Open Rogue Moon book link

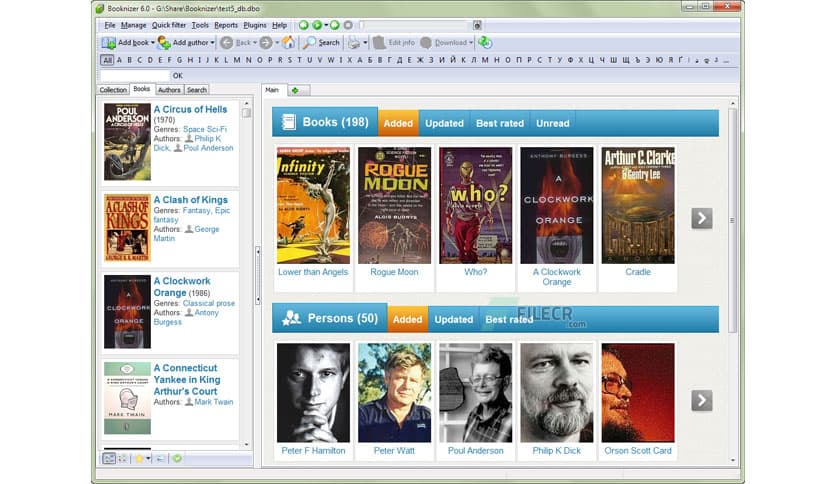[x=394, y=272]
